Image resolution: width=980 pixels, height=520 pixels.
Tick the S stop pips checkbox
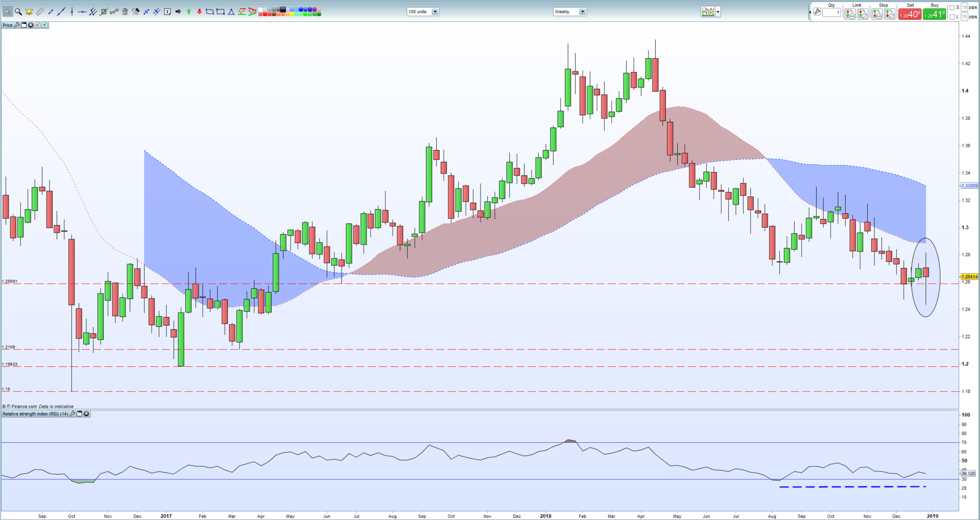point(952,7)
